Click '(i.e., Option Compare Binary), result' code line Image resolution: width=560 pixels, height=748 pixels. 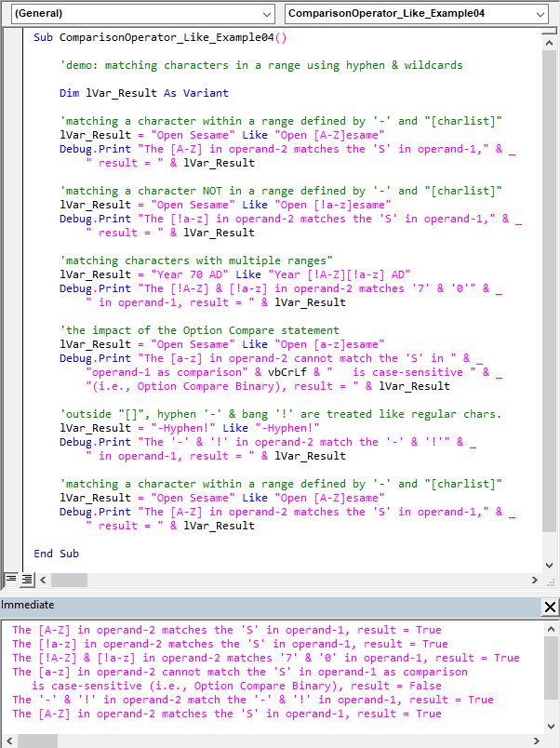pyautogui.click(x=268, y=386)
